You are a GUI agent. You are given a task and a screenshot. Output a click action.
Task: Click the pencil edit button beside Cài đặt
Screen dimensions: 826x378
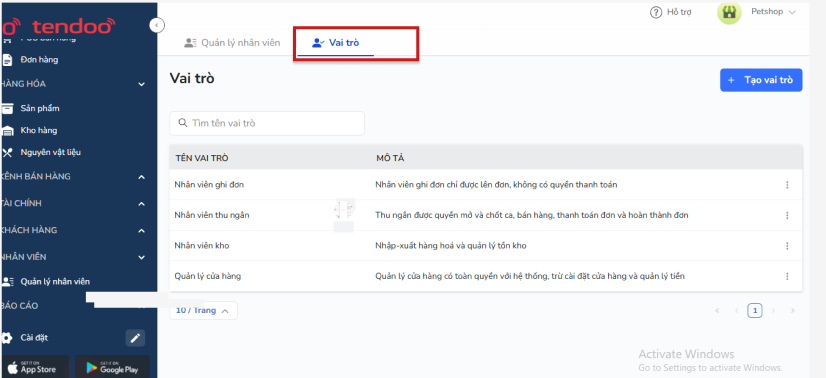click(135, 338)
